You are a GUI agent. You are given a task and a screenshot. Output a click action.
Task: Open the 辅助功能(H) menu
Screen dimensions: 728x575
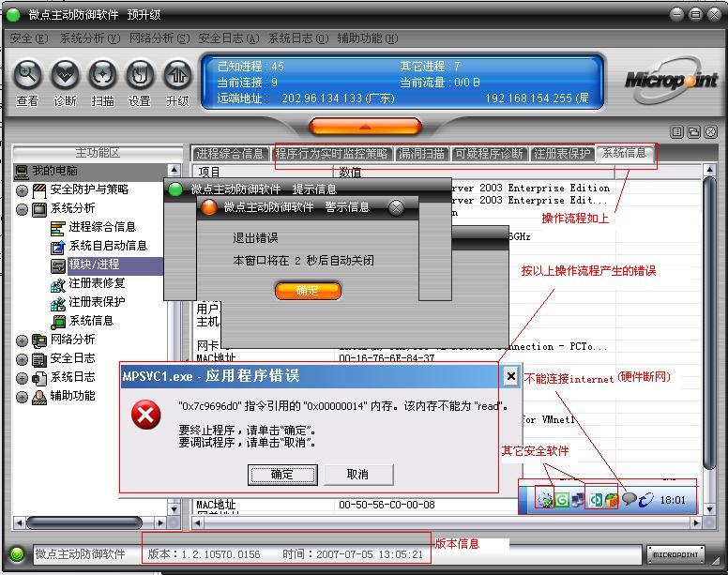pos(368,38)
